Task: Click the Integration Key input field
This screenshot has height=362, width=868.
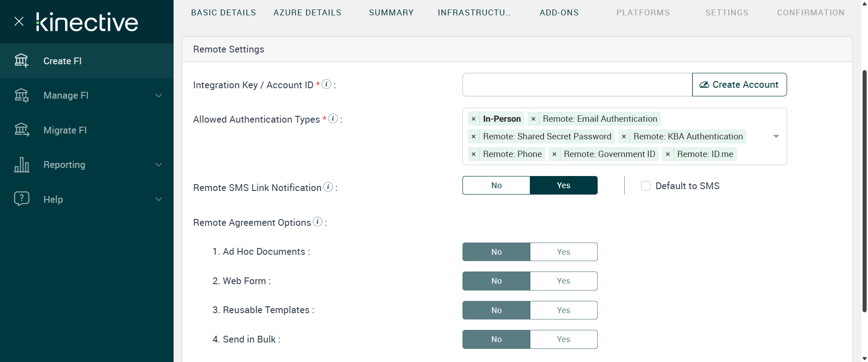Action: [577, 85]
